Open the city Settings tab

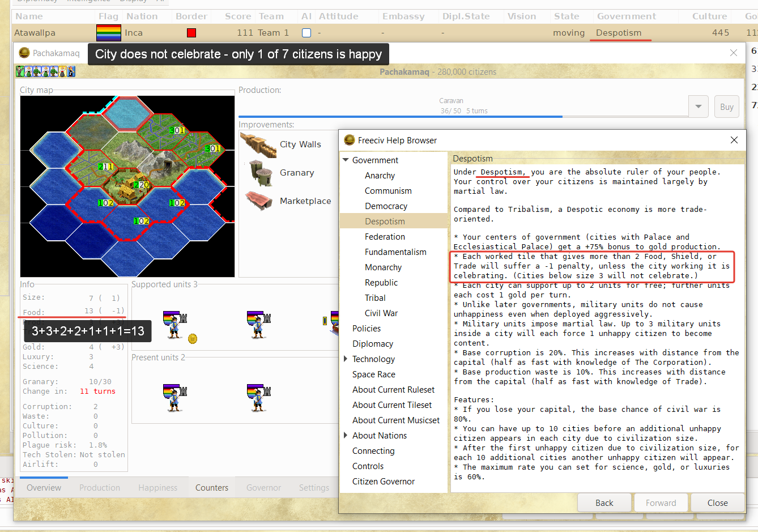(x=314, y=487)
